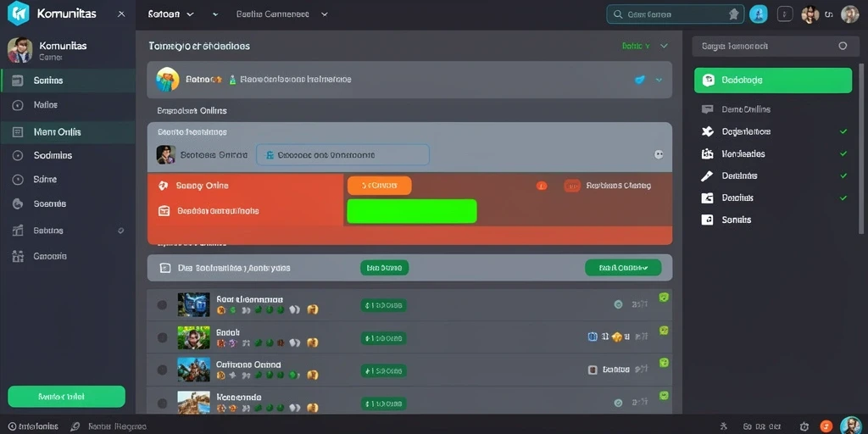Click the orange circle icon in the bottom bar
The height and width of the screenshot is (434, 868).
point(826,426)
